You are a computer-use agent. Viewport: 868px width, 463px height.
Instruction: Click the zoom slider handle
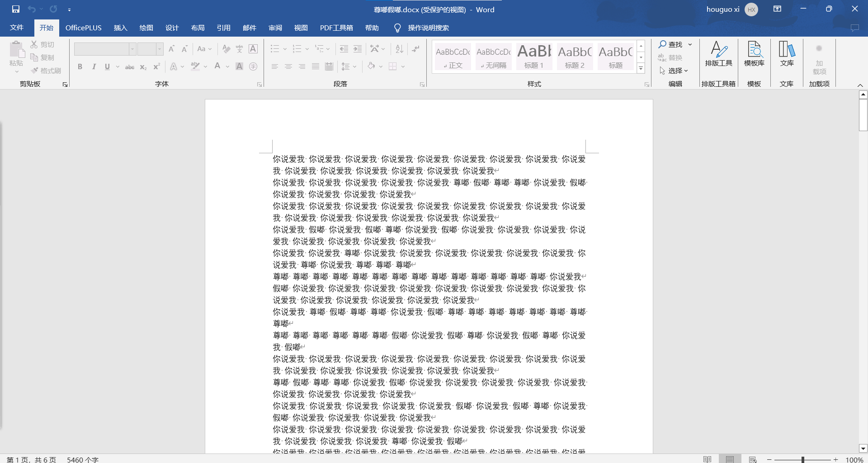click(x=803, y=459)
